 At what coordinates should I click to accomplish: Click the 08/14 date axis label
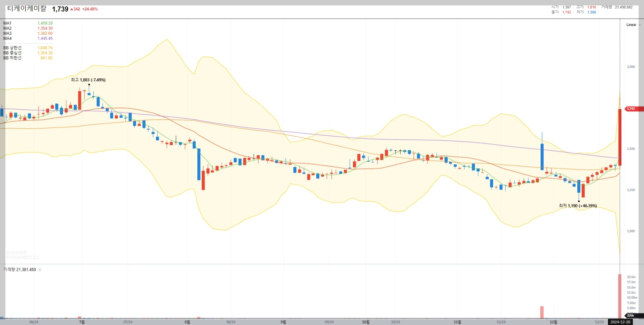[x=231, y=322]
